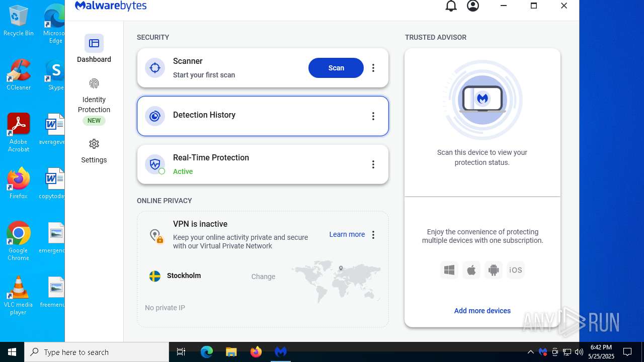Close the Malwarebytes window
The image size is (644, 362).
(x=564, y=6)
